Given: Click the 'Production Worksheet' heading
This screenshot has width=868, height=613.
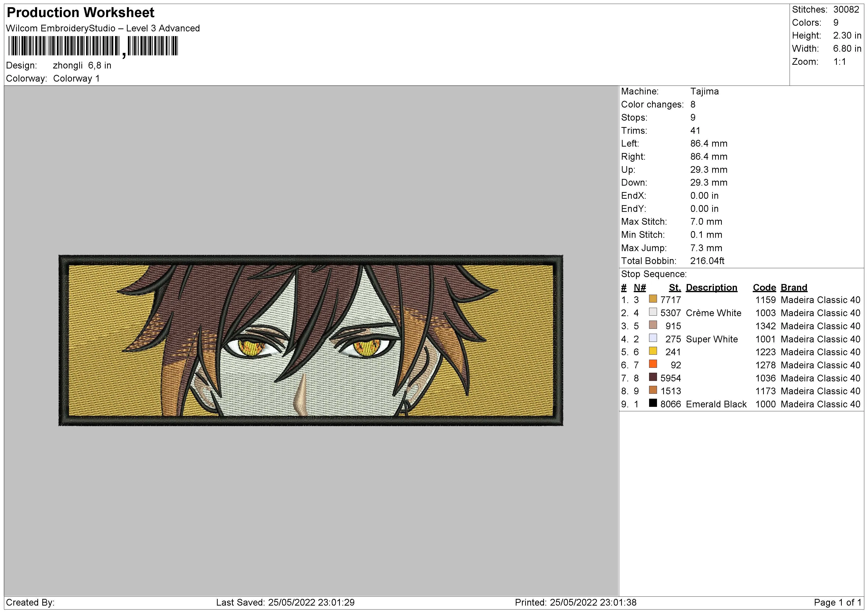Looking at the screenshot, I should (x=81, y=12).
